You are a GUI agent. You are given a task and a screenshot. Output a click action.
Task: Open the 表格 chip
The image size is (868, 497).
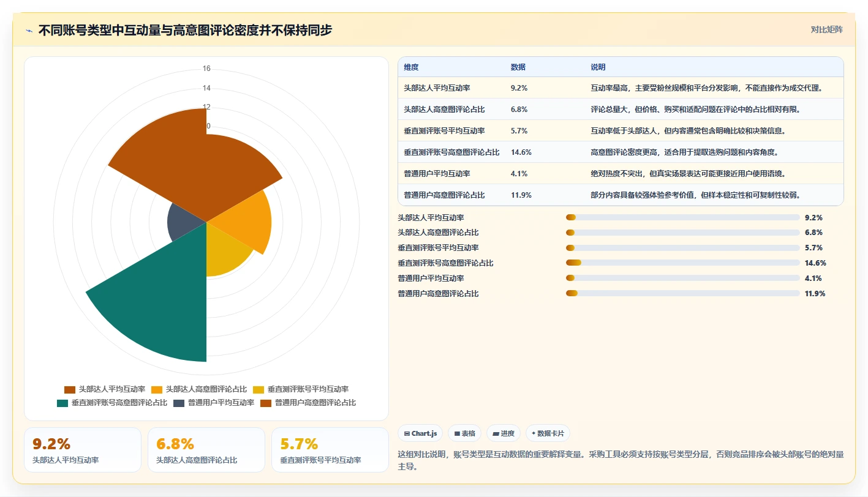point(465,433)
